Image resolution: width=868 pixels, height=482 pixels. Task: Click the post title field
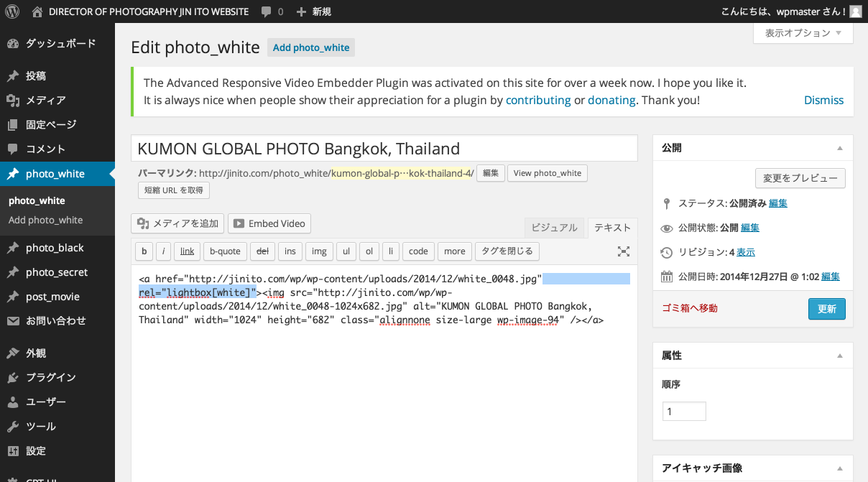(384, 149)
